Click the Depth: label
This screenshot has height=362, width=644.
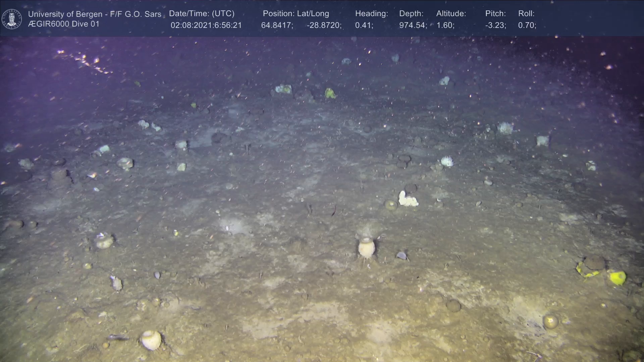pos(411,14)
